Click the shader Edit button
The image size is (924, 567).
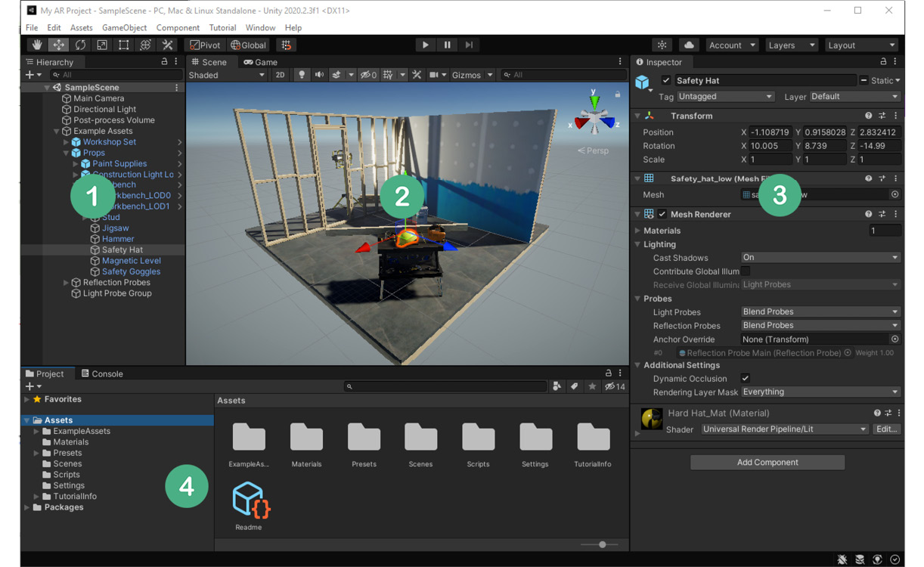pyautogui.click(x=885, y=429)
